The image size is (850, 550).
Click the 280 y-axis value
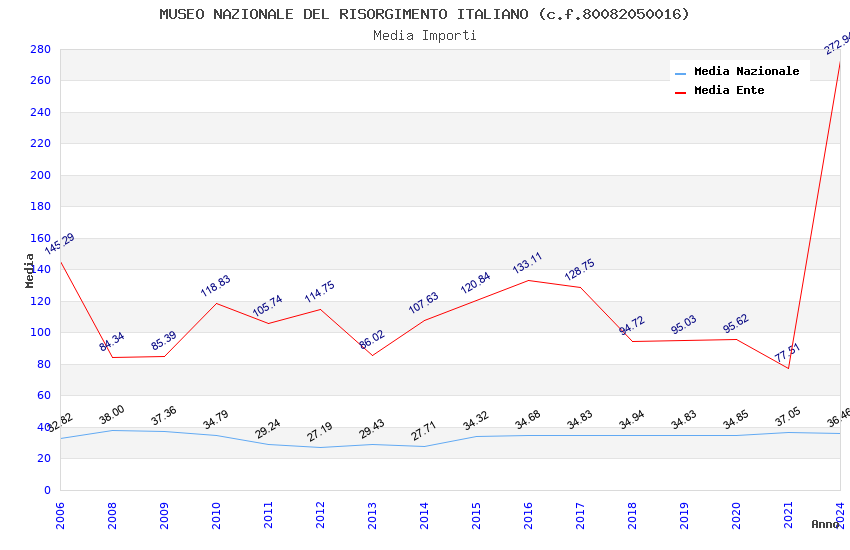pos(41,49)
